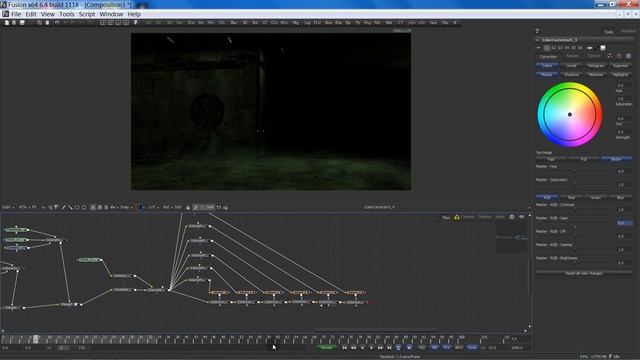
Task: Switch to the Ranges tab
Action: pyautogui.click(x=572, y=56)
